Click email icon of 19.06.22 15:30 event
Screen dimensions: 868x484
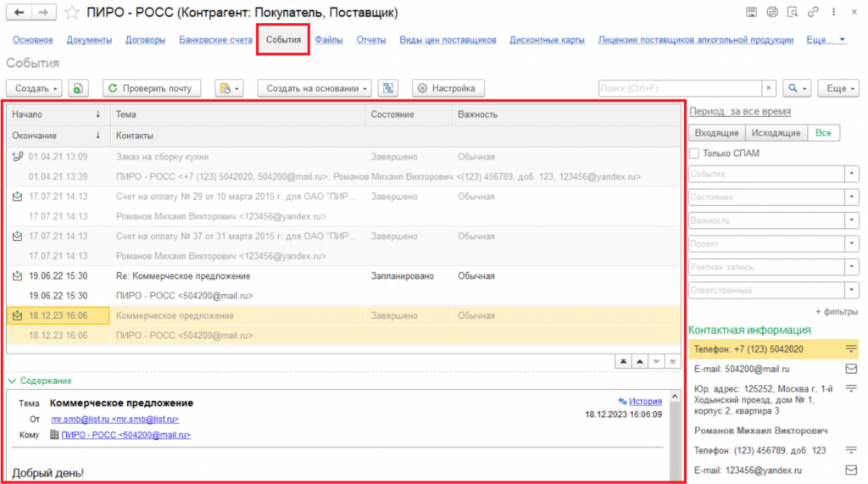pyautogui.click(x=18, y=275)
